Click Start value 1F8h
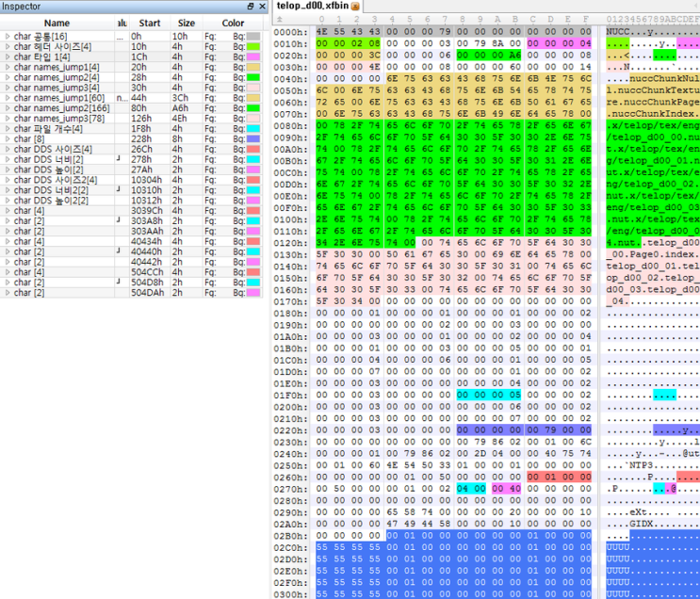 [x=139, y=128]
